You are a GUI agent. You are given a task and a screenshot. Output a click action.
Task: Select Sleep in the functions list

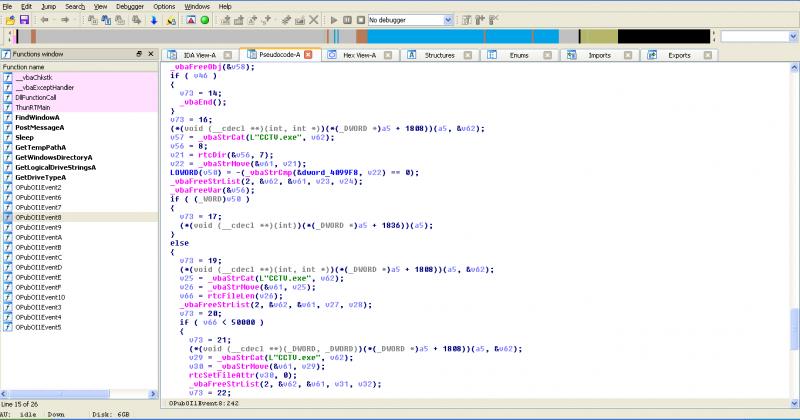pos(79,137)
